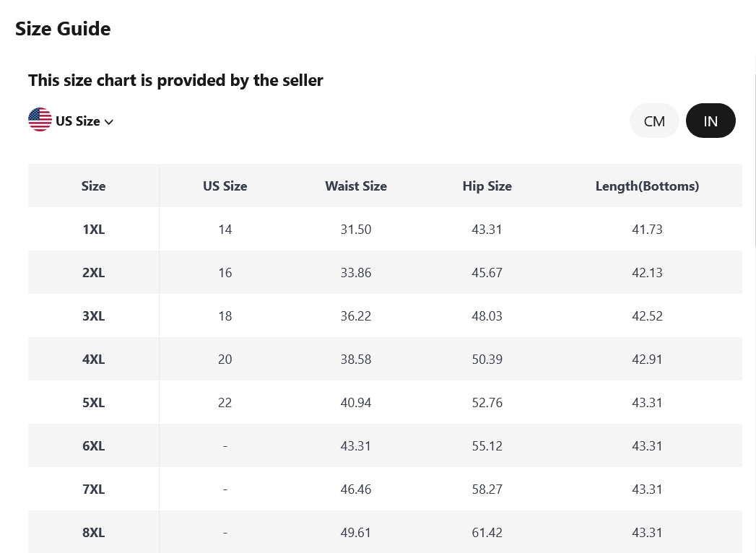Image resolution: width=756 pixels, height=553 pixels.
Task: Select the 6XL size row label
Action: [x=94, y=446]
